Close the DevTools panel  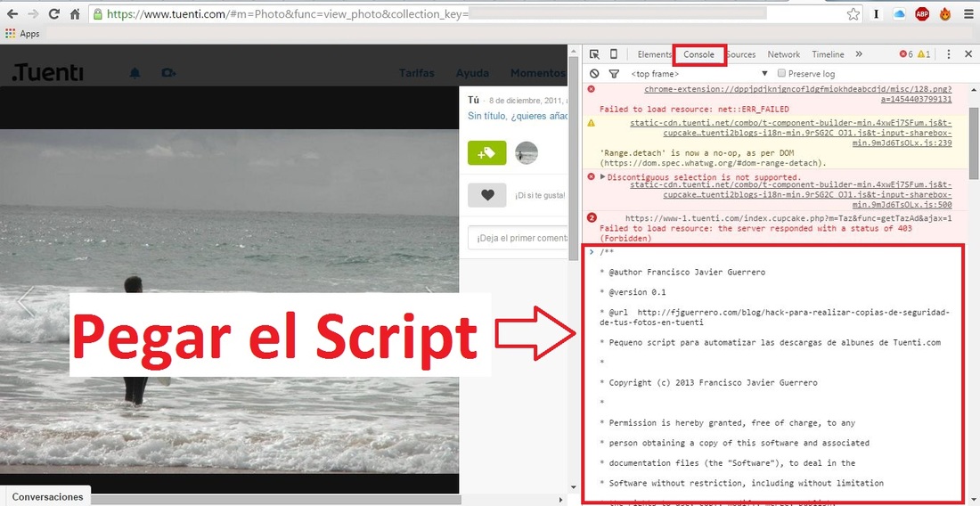[x=967, y=54]
